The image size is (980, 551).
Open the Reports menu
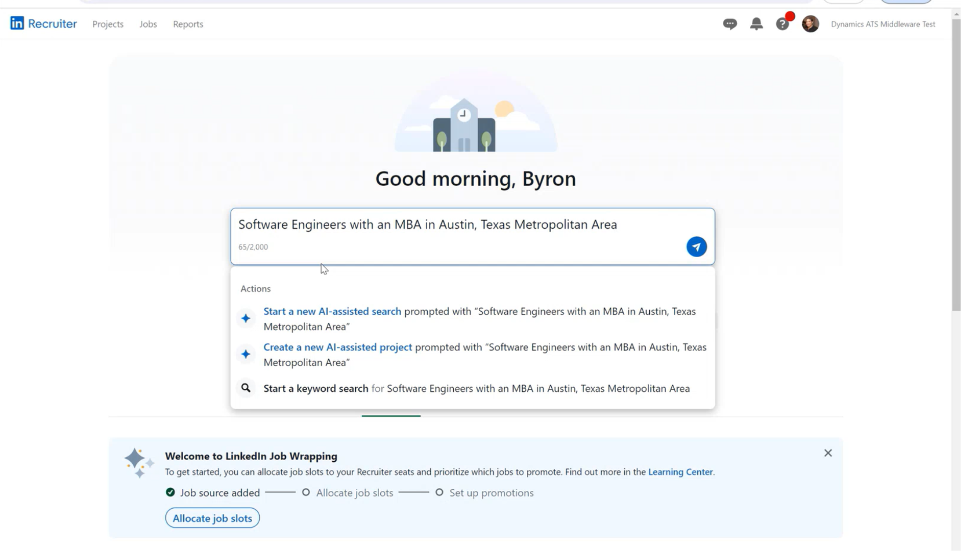click(188, 24)
